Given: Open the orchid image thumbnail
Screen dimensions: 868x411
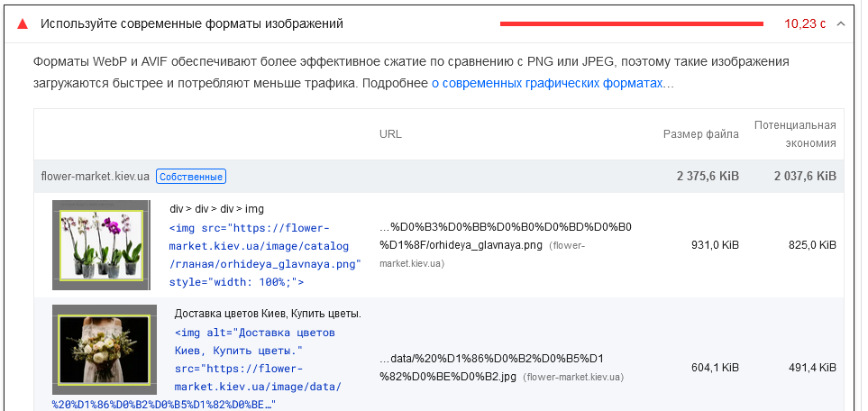Looking at the screenshot, I should coord(101,245).
